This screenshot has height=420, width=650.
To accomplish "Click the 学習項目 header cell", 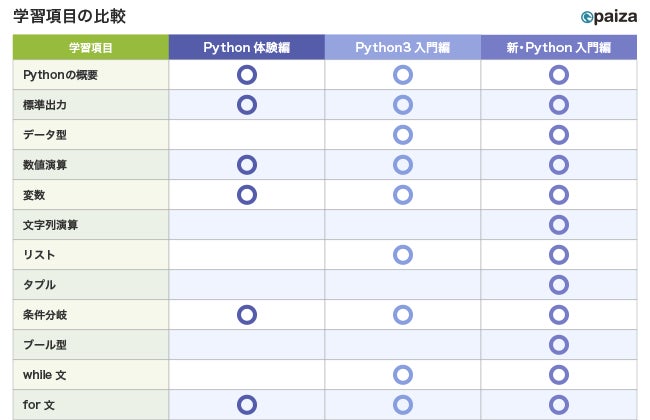I will coord(91,47).
